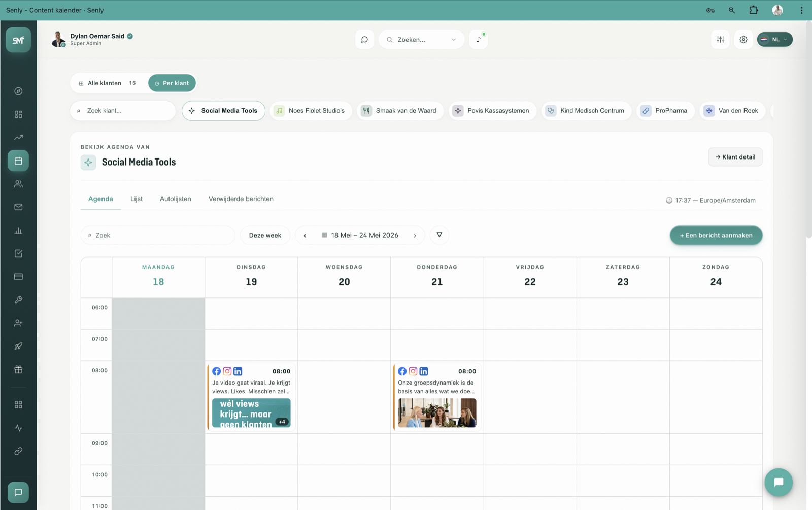Open the browser three-dot menu
812x510 pixels.
pyautogui.click(x=801, y=10)
